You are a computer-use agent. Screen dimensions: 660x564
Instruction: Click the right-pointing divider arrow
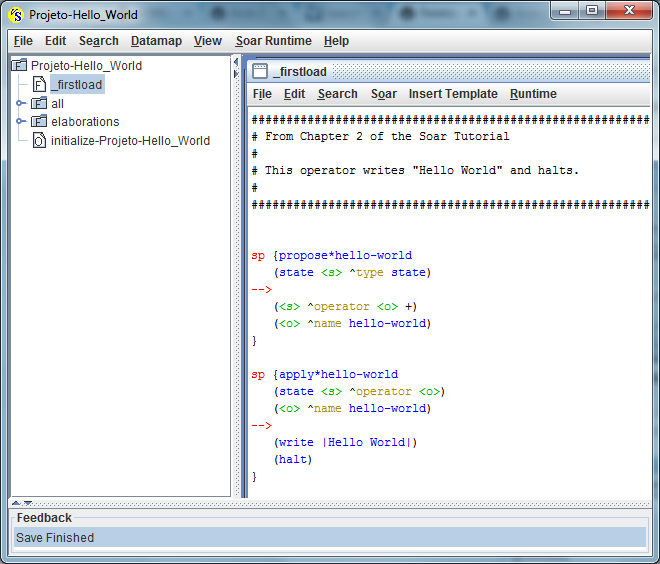coord(236,74)
